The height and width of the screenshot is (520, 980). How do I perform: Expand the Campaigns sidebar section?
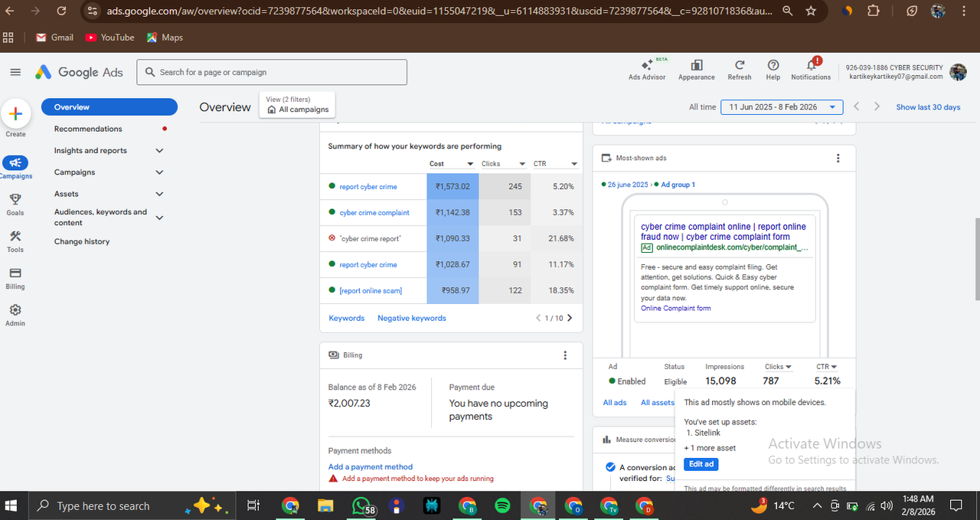pos(159,172)
